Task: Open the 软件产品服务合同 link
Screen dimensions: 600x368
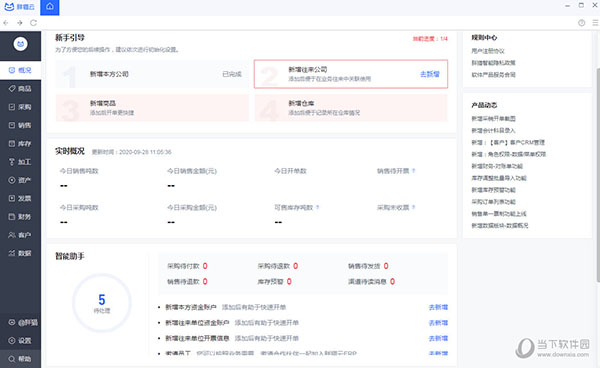Action: pos(493,75)
